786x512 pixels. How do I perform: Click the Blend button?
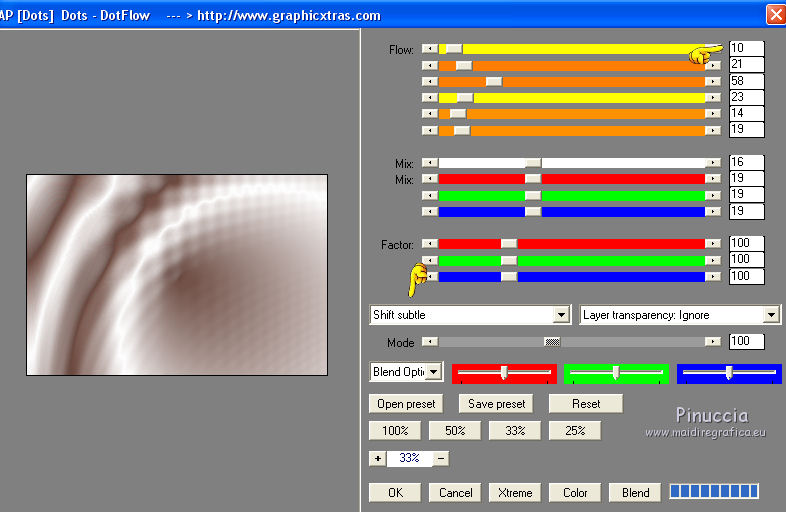point(635,492)
